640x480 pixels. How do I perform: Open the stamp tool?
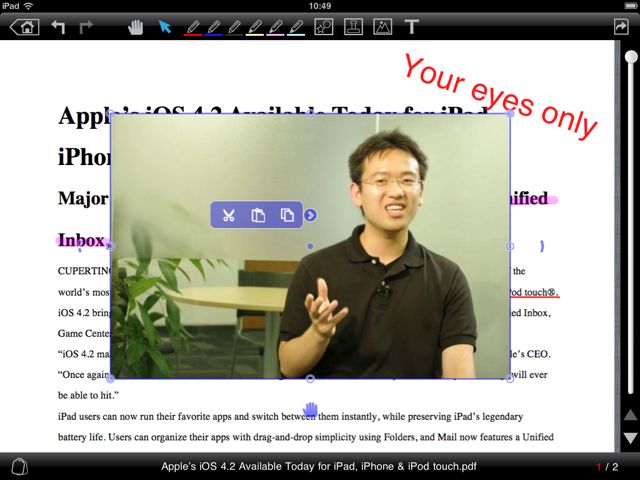pos(353,27)
